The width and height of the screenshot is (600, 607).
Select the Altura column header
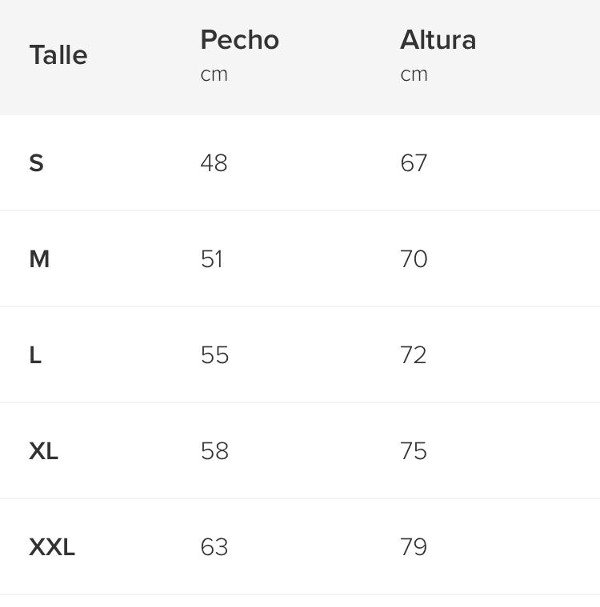click(x=437, y=40)
